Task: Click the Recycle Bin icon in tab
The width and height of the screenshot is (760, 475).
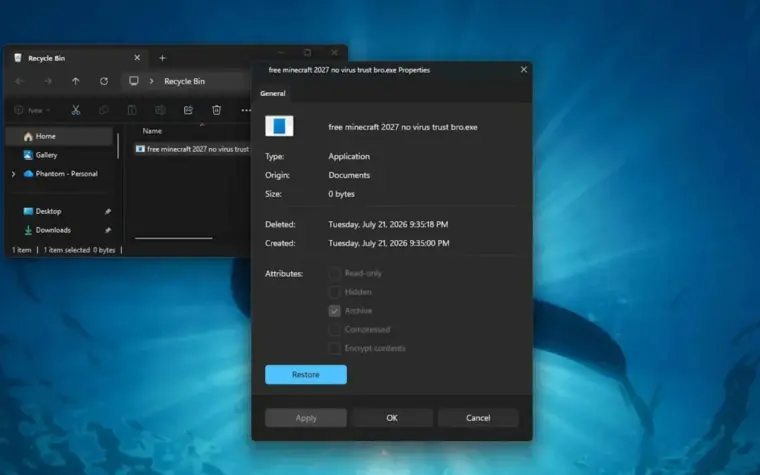Action: 18,58
